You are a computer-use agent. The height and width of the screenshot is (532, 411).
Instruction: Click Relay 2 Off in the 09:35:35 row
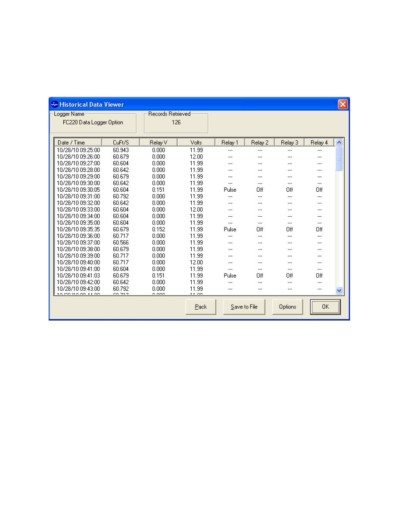(259, 230)
